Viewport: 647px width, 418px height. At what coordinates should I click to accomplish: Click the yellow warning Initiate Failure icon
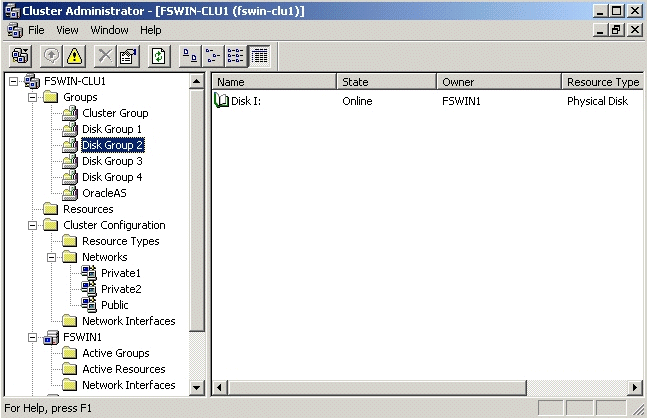point(74,56)
